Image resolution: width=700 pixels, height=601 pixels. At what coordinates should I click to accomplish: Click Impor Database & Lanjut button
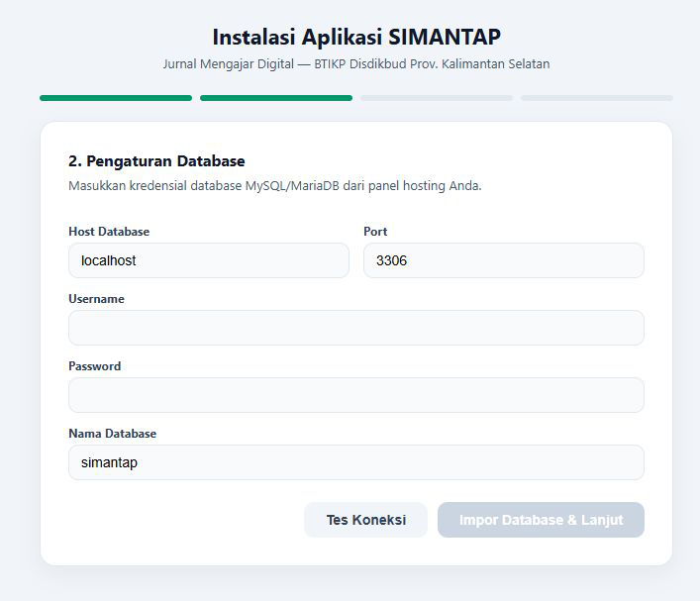(541, 520)
